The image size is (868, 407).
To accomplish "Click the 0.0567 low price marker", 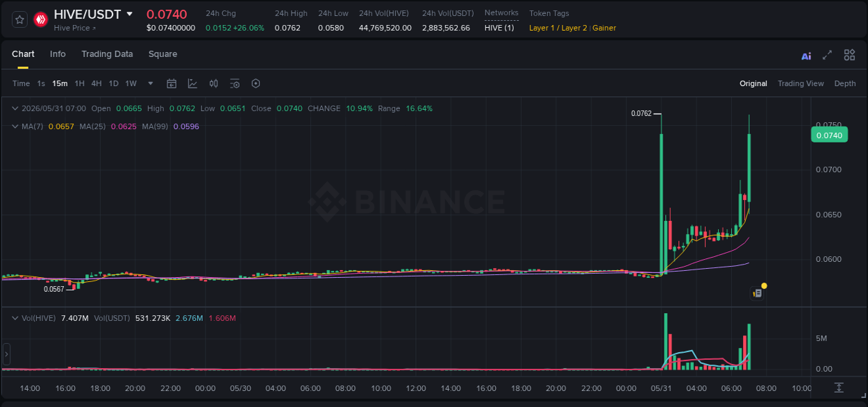I will [x=54, y=289].
